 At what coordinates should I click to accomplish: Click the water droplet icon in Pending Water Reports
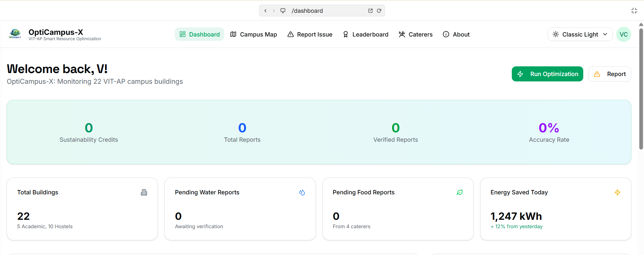click(302, 192)
